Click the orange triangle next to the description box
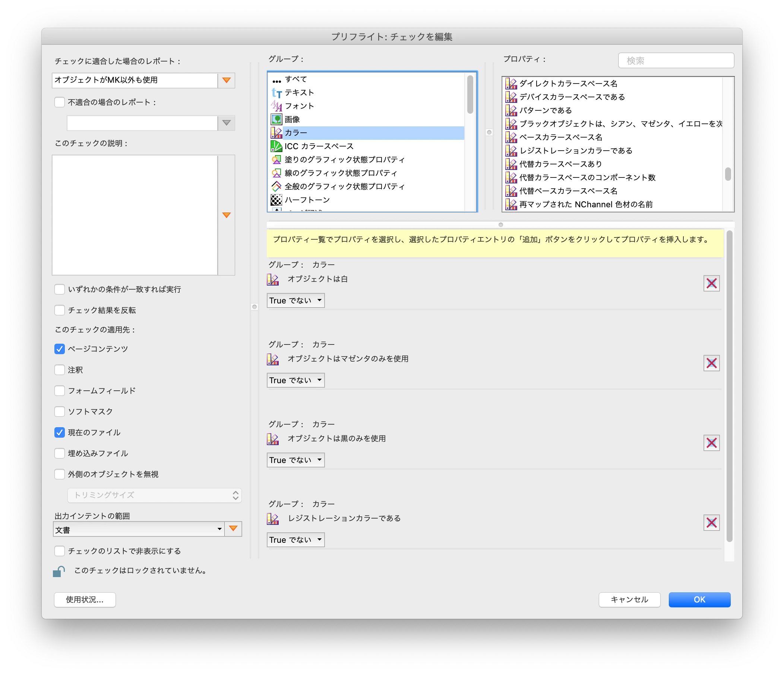784x674 pixels. 226,215
